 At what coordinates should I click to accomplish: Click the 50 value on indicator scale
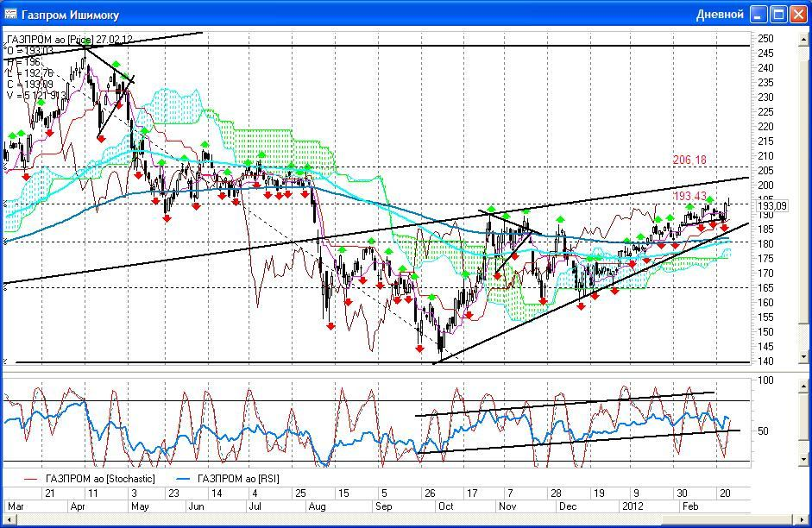763,431
